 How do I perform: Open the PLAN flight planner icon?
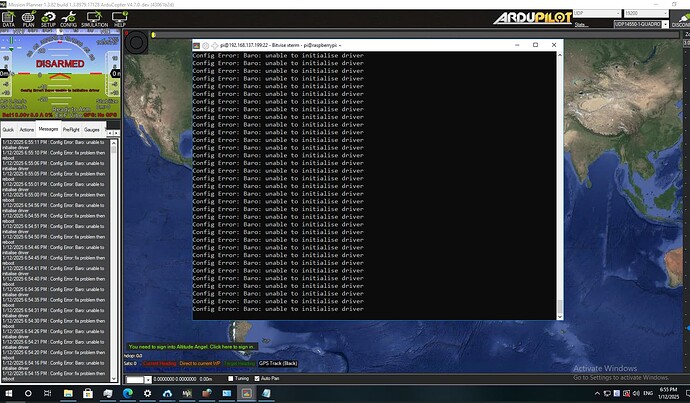(x=28, y=19)
